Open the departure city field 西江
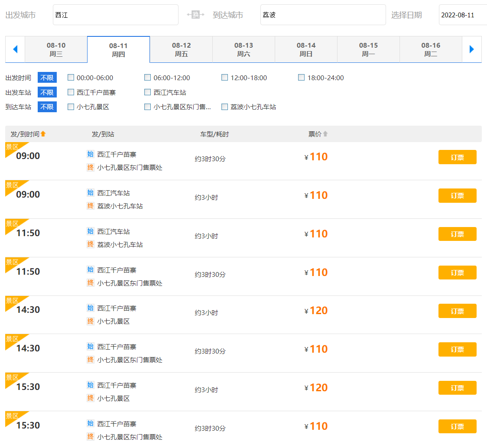487x448 pixels. click(115, 15)
